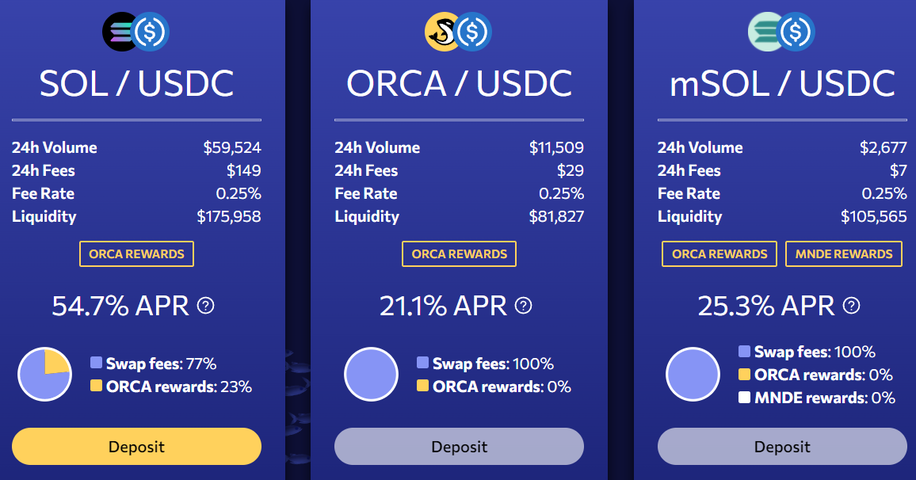
Task: Deposit into the SOL / USDC pool
Action: click(x=137, y=447)
